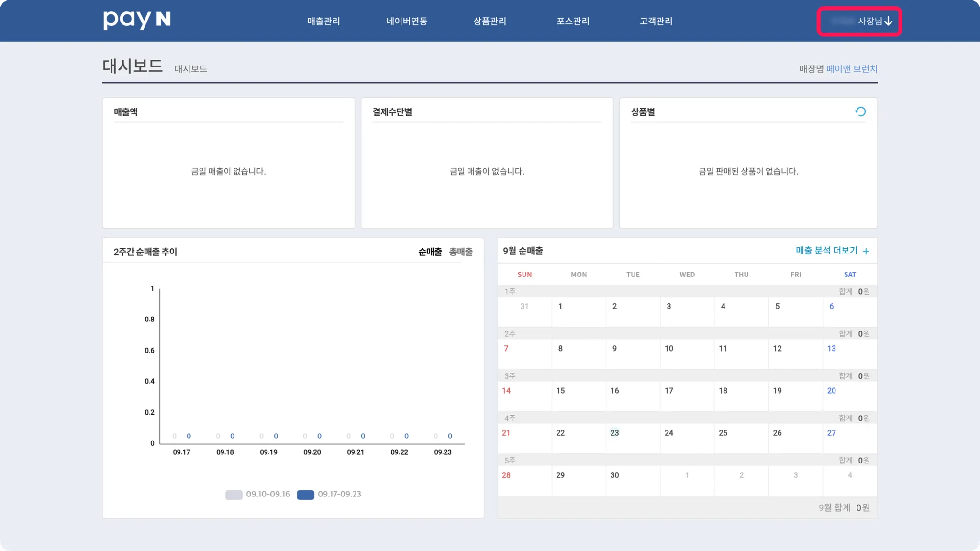Switch chart to 총매출 view

461,252
